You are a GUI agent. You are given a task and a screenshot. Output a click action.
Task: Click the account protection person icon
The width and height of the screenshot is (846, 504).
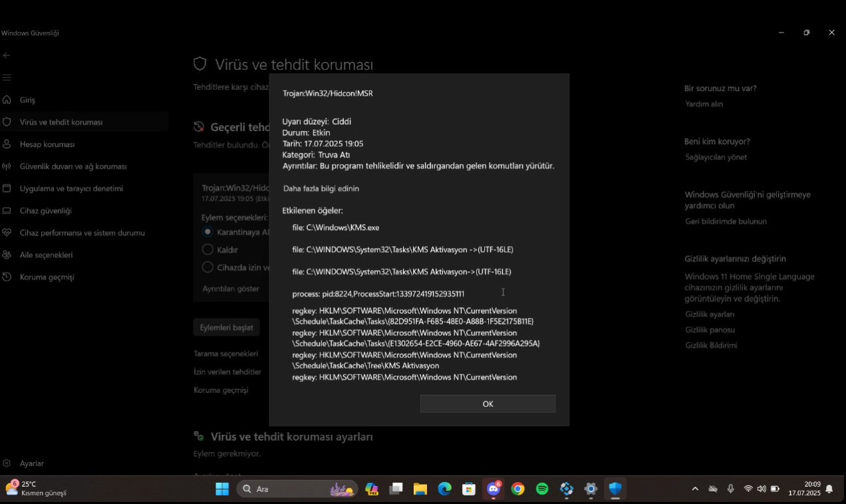point(7,144)
